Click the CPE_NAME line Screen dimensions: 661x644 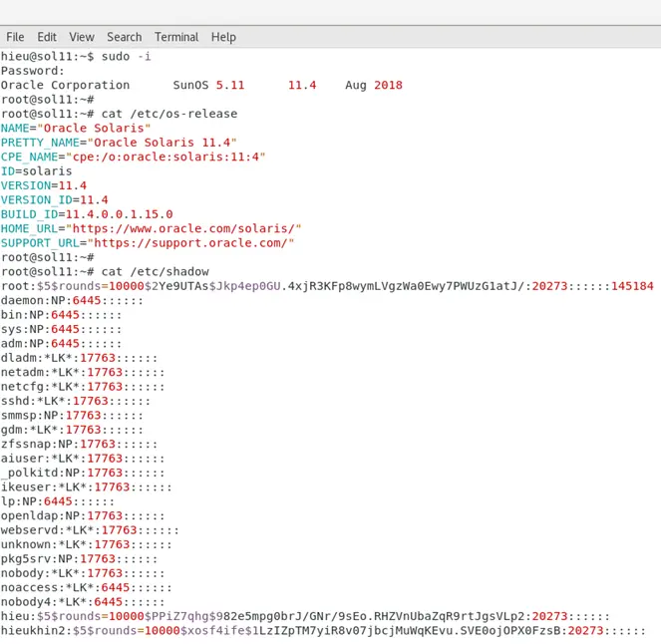[x=134, y=157]
